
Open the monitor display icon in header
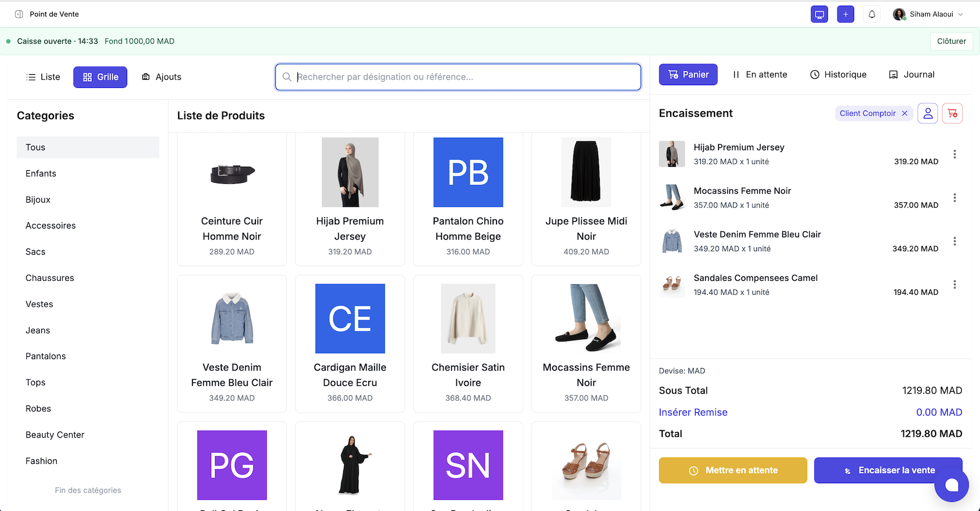coord(819,14)
